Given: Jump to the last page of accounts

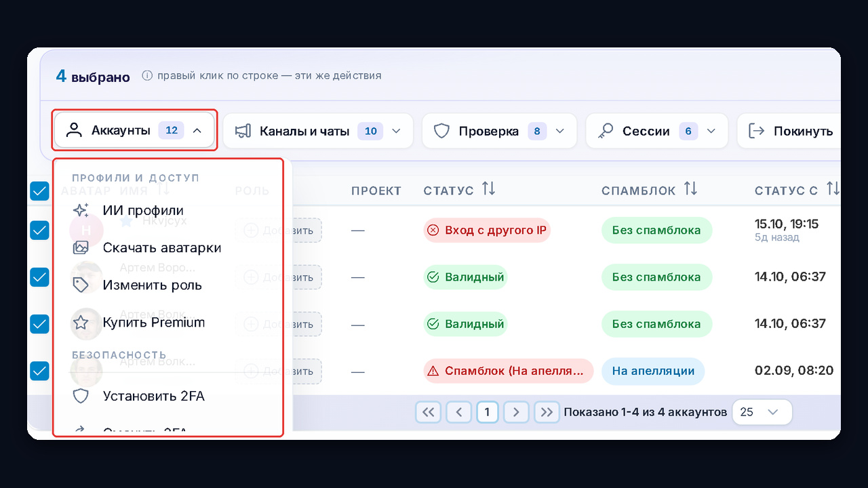Looking at the screenshot, I should coord(547,412).
